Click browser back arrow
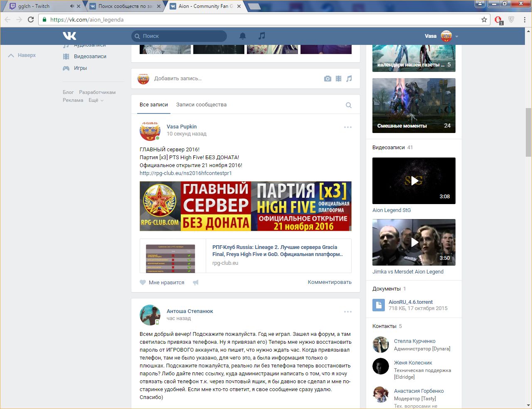Viewport: 532px width, 409px height. pos(7,20)
